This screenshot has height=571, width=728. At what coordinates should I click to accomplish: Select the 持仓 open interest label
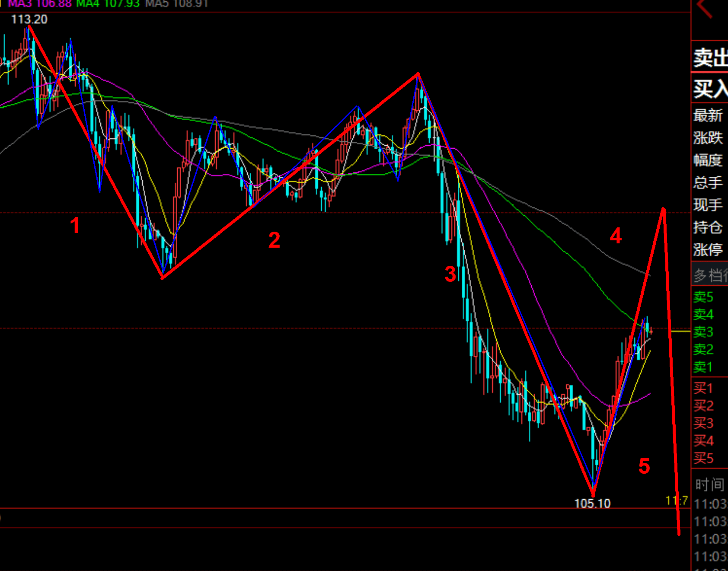(708, 227)
